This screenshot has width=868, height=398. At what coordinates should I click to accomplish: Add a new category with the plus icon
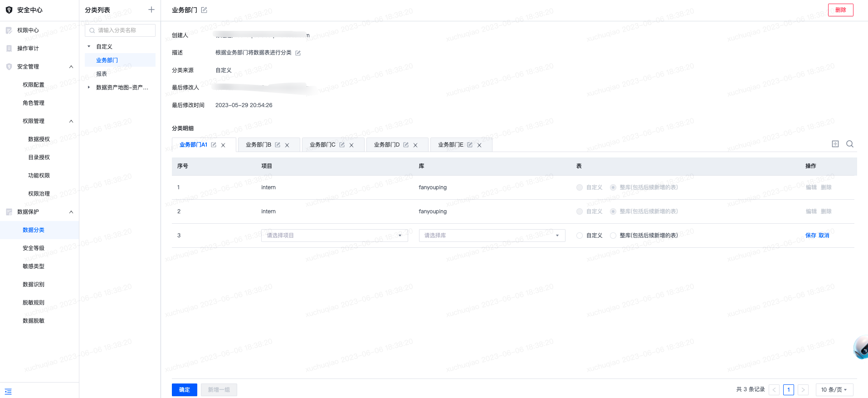[x=151, y=10]
